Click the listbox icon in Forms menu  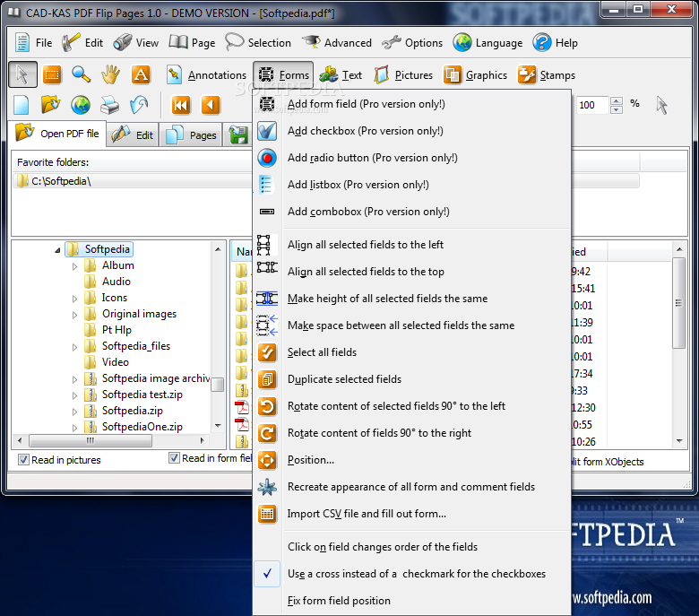(x=265, y=185)
